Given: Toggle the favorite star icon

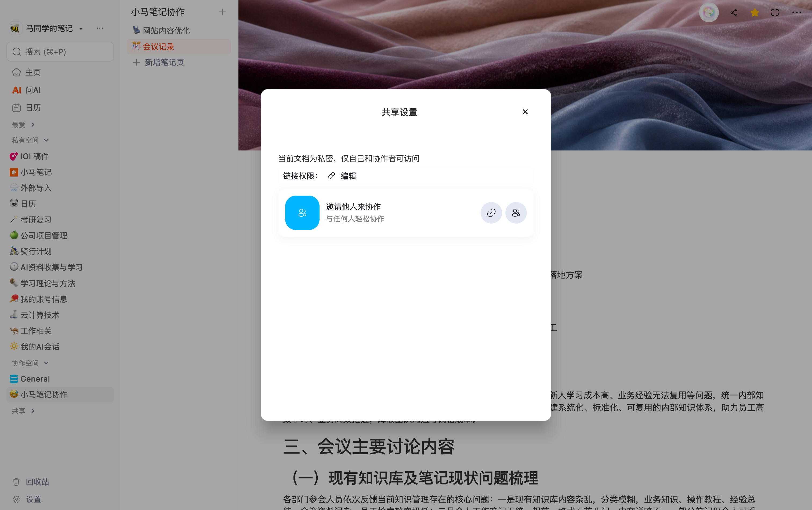Looking at the screenshot, I should [x=755, y=12].
